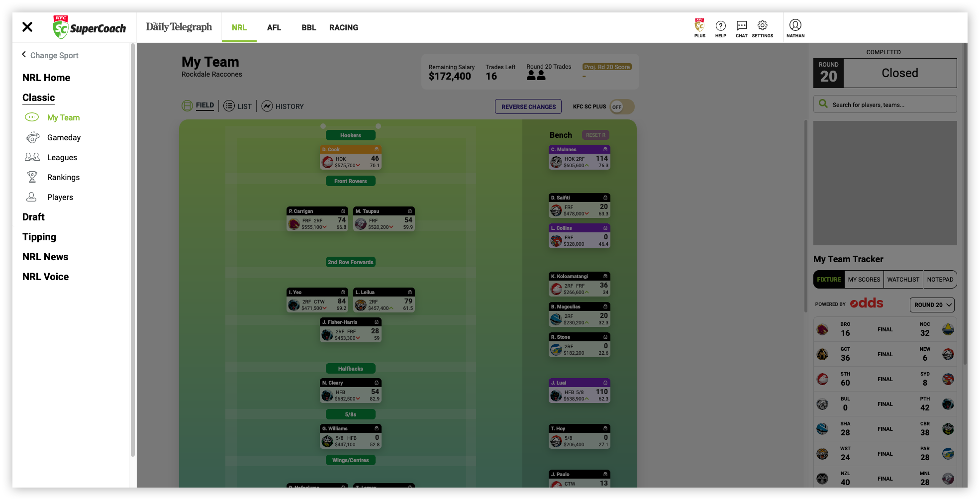Open Leagues using its sidebar icon
The height and width of the screenshot is (500, 980).
32,157
